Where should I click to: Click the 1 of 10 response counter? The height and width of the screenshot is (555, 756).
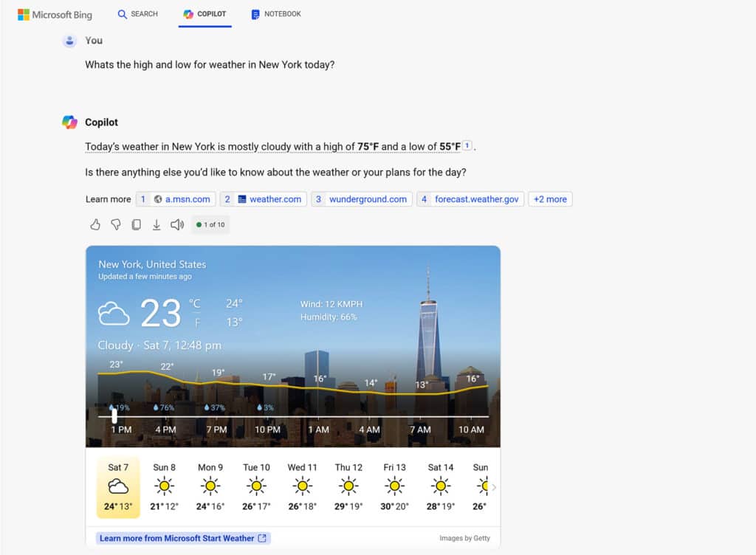tap(210, 224)
